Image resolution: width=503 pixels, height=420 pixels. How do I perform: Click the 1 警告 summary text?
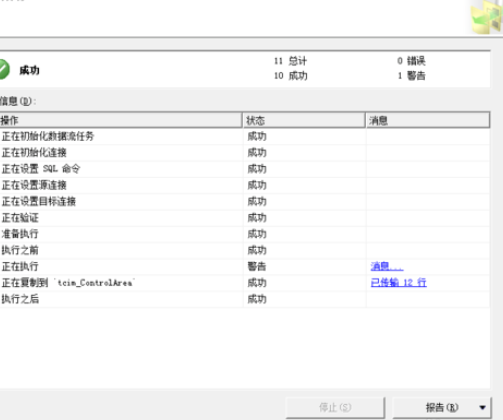coord(411,76)
